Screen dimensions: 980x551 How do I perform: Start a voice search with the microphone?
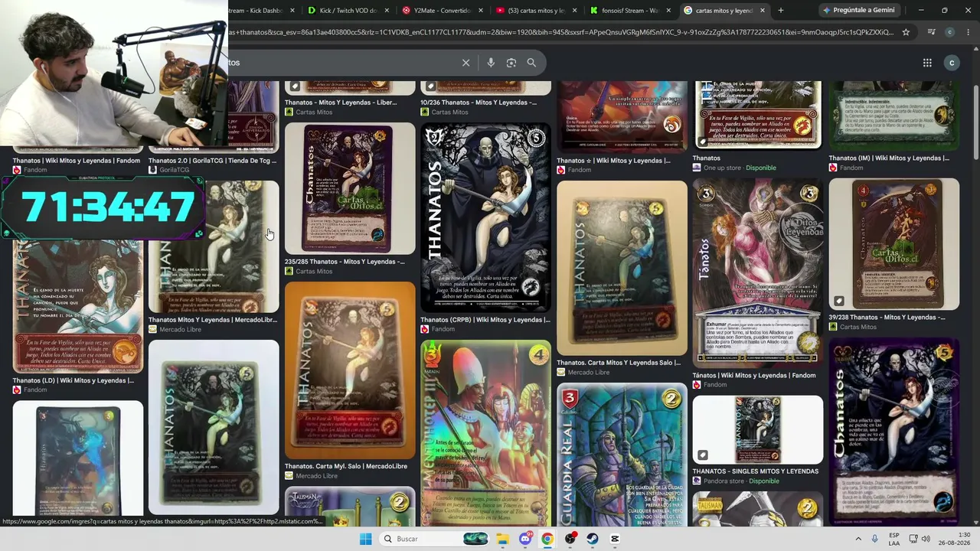pos(491,63)
